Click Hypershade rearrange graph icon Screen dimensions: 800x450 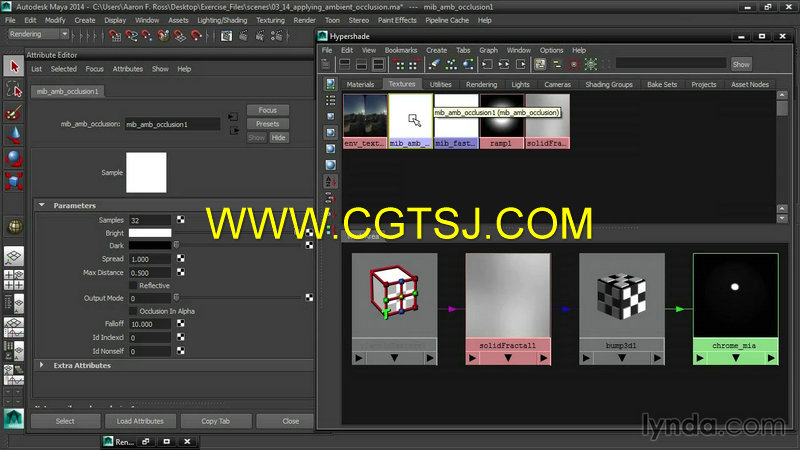[451, 64]
